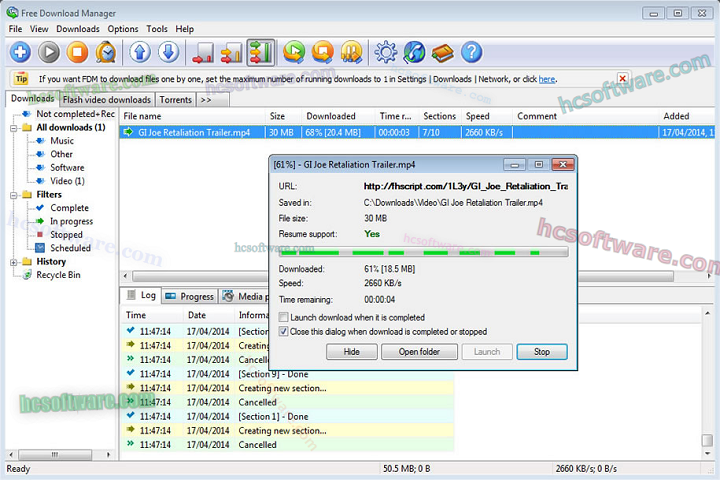This screenshot has width=720, height=480.
Task: Stop all downloads with orange circular icon
Action: [323, 52]
